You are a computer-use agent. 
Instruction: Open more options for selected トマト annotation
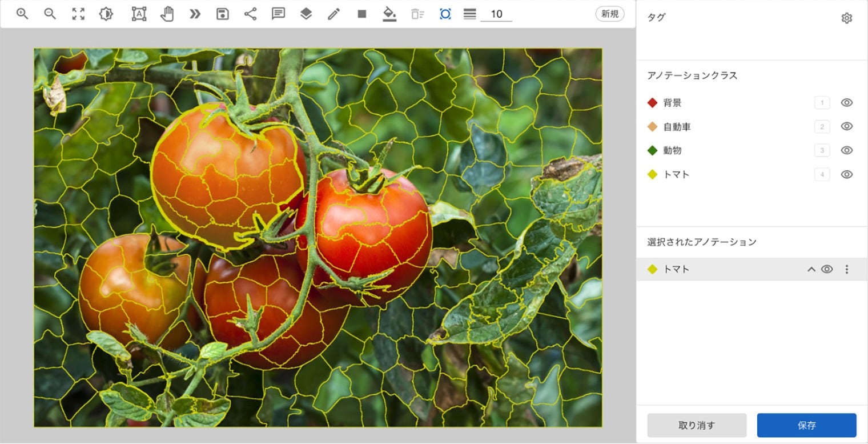[x=847, y=269]
